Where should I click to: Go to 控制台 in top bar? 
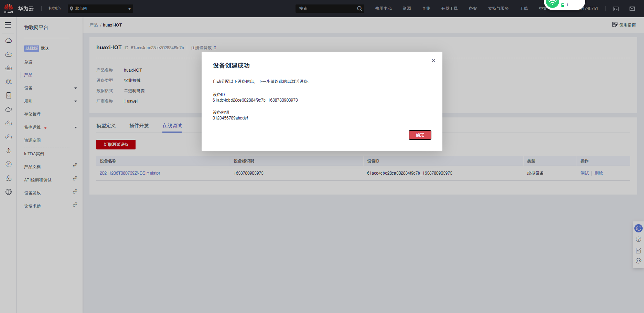[55, 9]
